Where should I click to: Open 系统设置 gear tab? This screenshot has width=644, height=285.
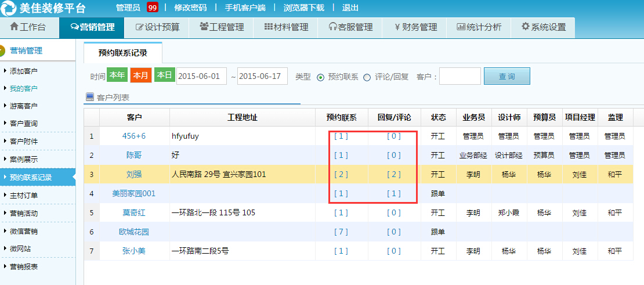point(543,27)
